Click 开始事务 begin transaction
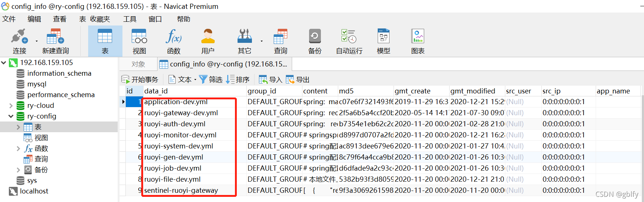The image size is (644, 202). pos(140,79)
